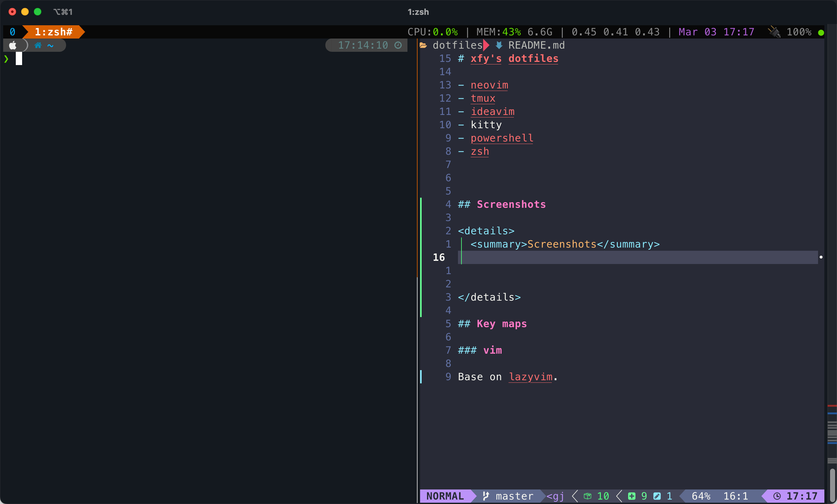
Task: Click the NORMAL mode indicator
Action: click(x=445, y=496)
